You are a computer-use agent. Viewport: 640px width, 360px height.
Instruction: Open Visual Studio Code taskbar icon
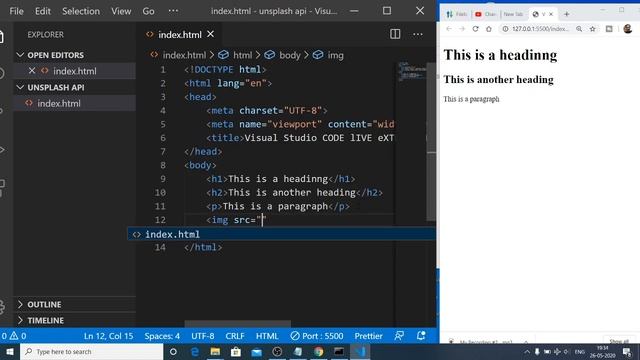[360, 351]
